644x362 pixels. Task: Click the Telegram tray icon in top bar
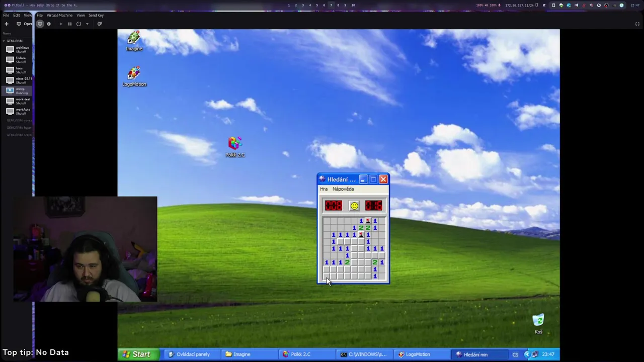576,5
